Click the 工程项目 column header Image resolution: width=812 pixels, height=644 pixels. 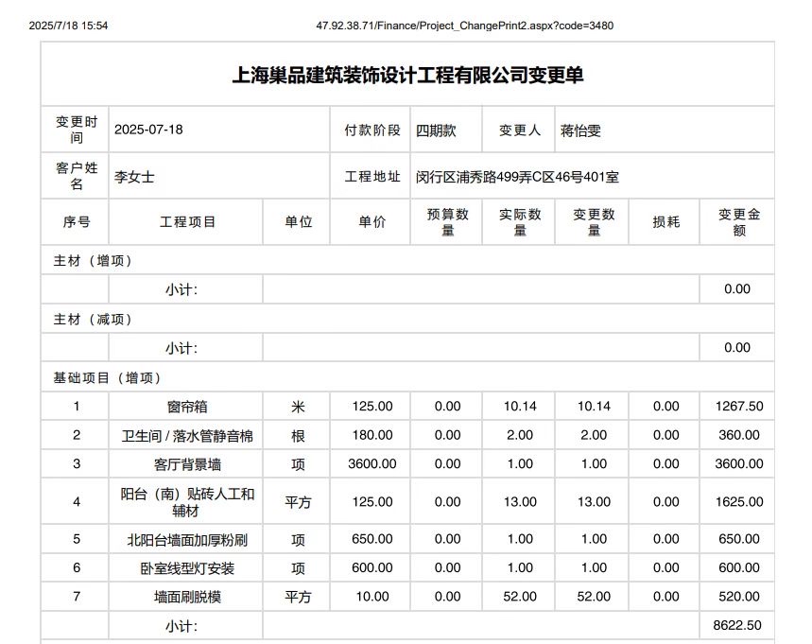[x=187, y=222]
